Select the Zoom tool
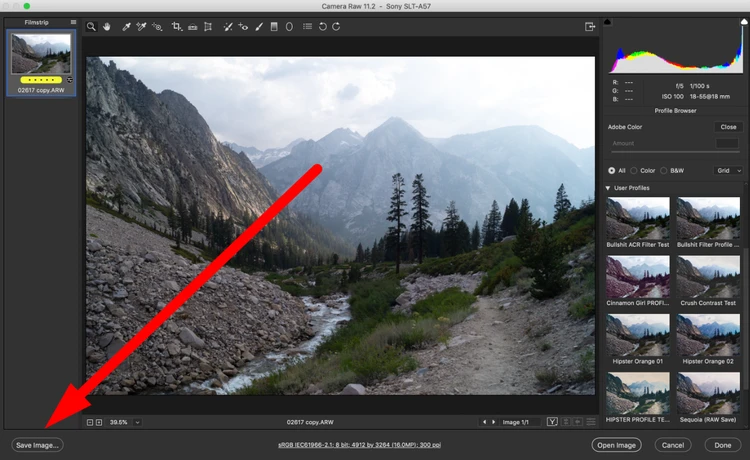The image size is (750, 460). (91, 27)
